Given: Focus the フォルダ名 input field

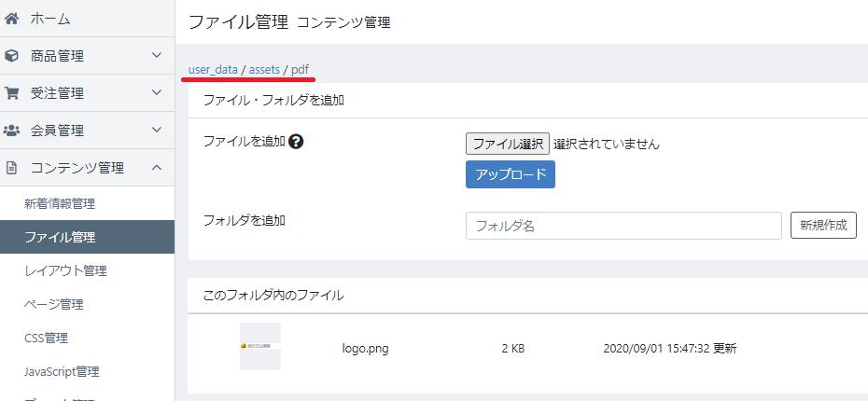Looking at the screenshot, I should (623, 226).
